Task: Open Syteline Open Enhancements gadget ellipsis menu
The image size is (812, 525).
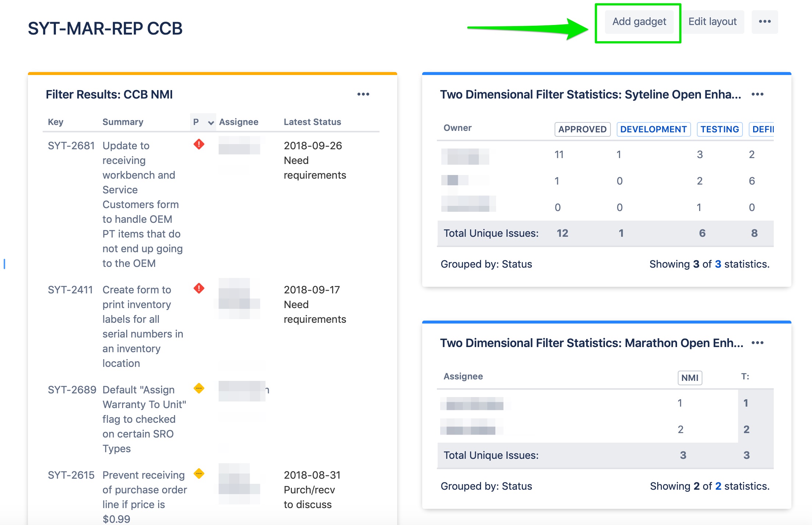Action: tap(757, 94)
